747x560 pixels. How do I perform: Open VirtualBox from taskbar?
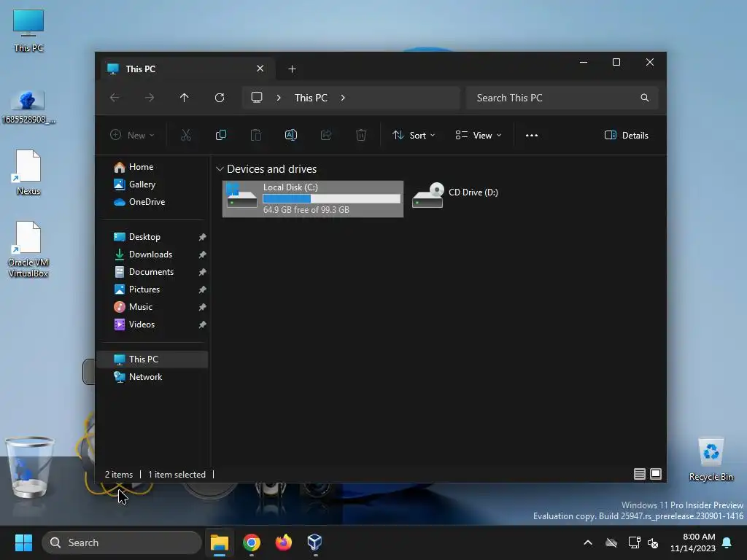[314, 542]
